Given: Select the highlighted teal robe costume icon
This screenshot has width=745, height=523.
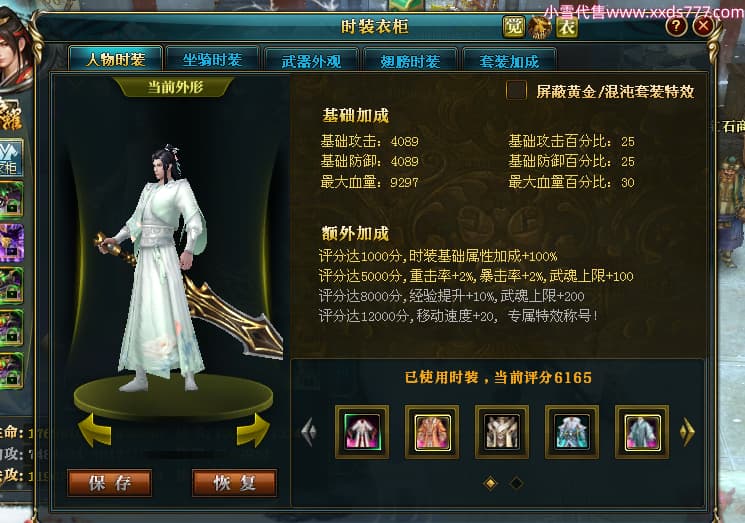Looking at the screenshot, I should [x=642, y=432].
